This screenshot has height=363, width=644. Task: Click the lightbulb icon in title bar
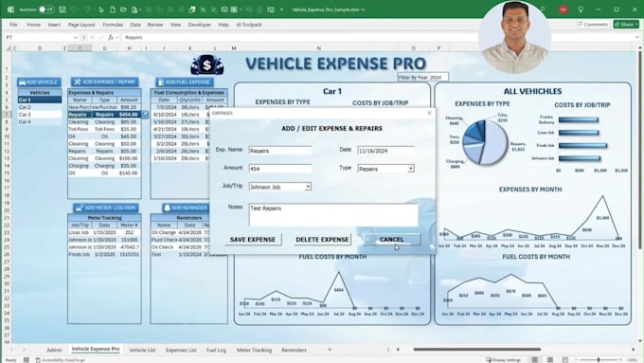point(581,9)
